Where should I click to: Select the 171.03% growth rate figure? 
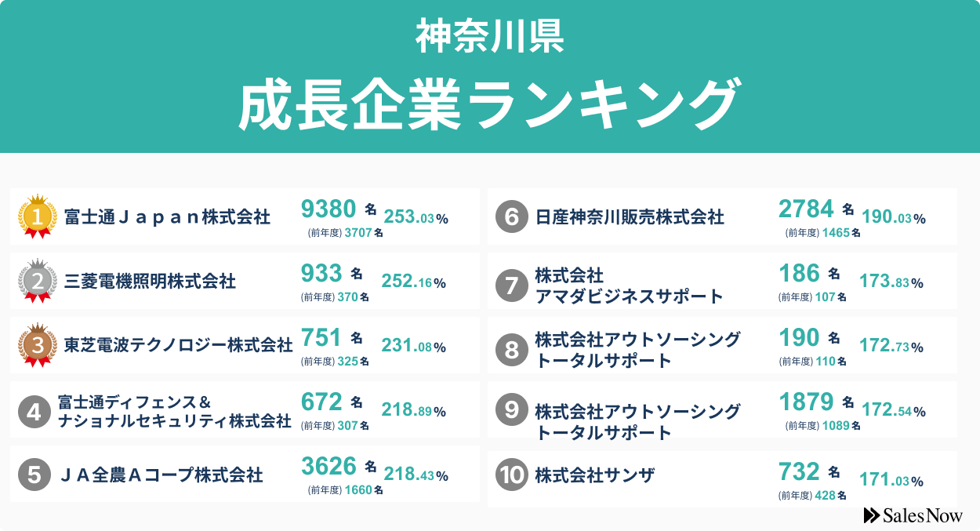click(x=891, y=479)
